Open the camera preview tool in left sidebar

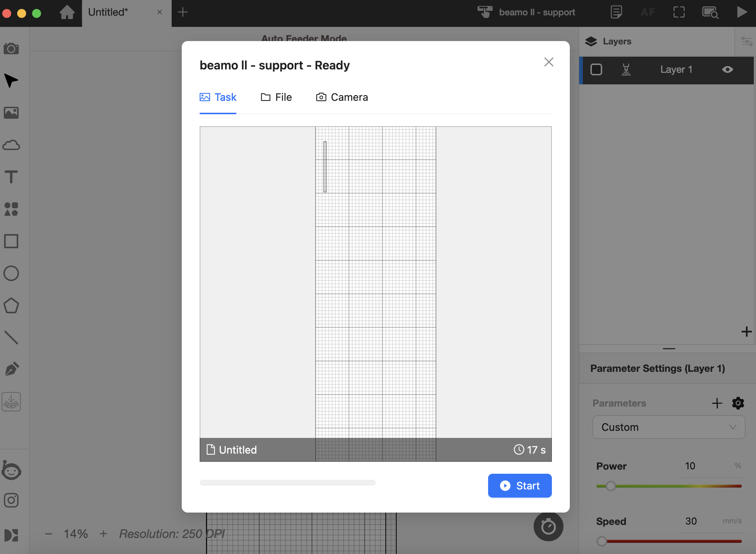pyautogui.click(x=11, y=49)
